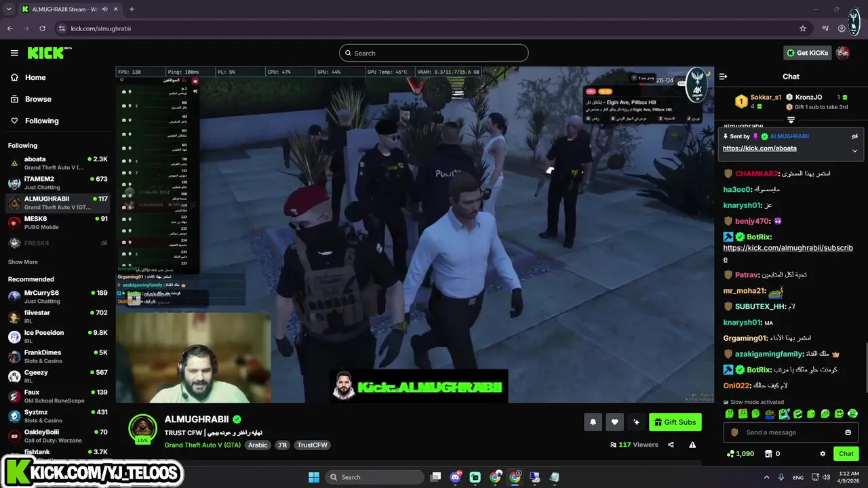Image resolution: width=868 pixels, height=488 pixels.
Task: Click the KICK logo
Action: pyautogui.click(x=49, y=53)
